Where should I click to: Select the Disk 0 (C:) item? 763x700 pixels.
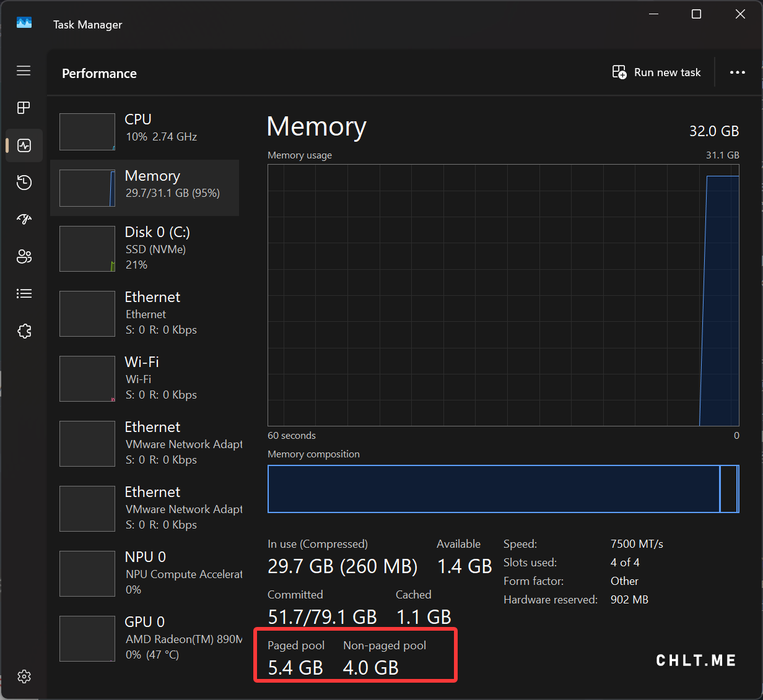[x=144, y=248]
